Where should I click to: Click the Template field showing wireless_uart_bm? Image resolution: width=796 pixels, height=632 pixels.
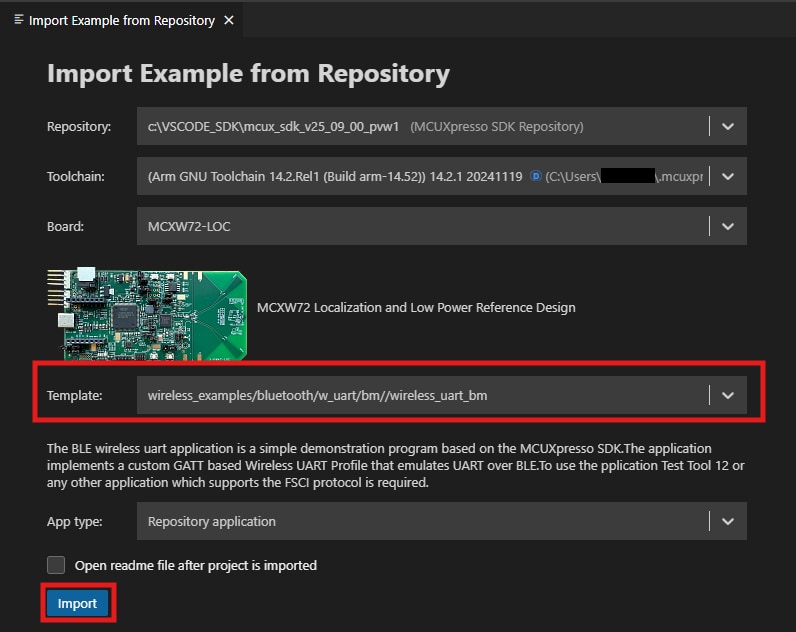tap(442, 395)
